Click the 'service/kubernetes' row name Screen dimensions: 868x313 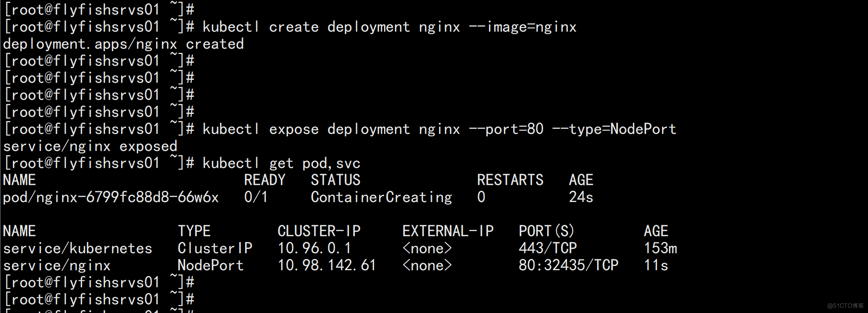[x=78, y=249]
